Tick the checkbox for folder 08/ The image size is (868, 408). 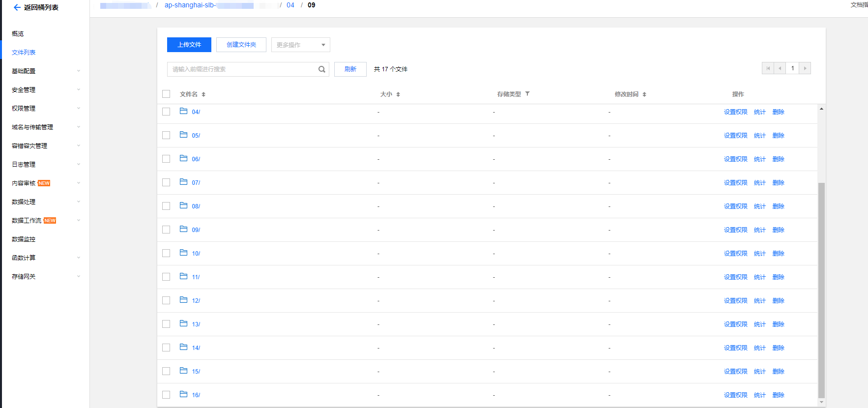[x=166, y=206]
